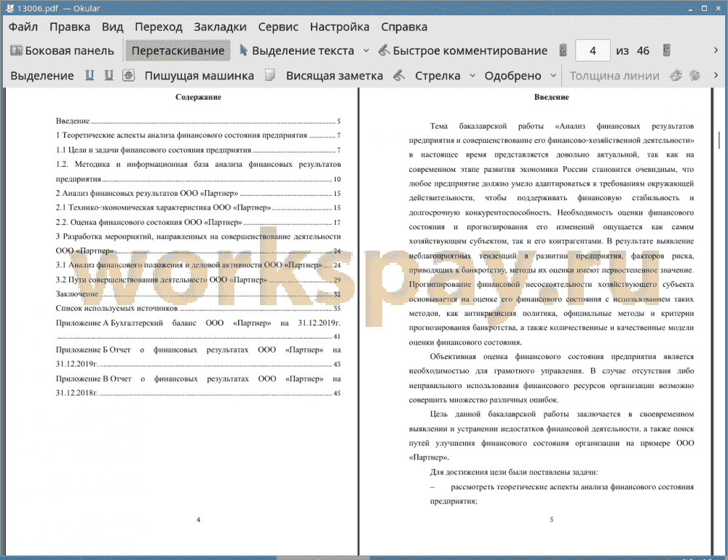The width and height of the screenshot is (728, 560).
Task: Open the Сервис menu
Action: tap(278, 27)
